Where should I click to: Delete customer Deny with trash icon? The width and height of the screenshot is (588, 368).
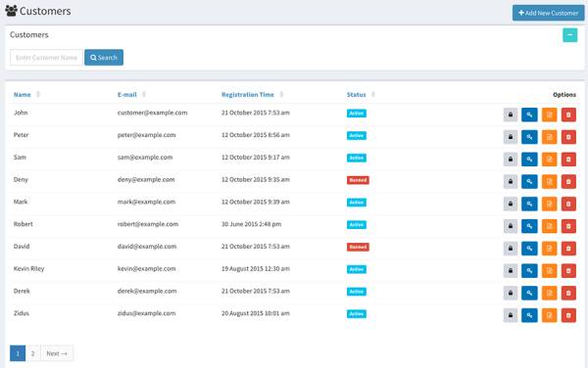coord(568,182)
